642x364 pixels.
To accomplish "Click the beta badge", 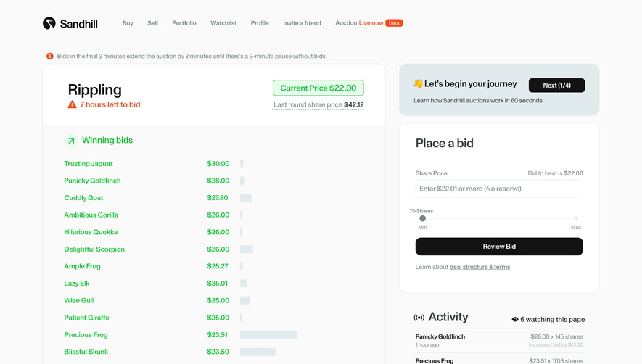I will click(394, 23).
